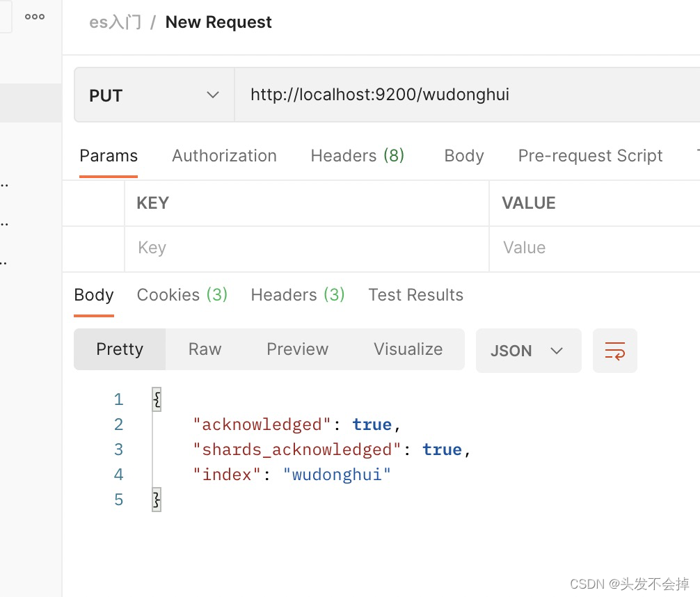Viewport: 700px width, 597px height.
Task: Open the request Headers (8) tab
Action: point(357,156)
